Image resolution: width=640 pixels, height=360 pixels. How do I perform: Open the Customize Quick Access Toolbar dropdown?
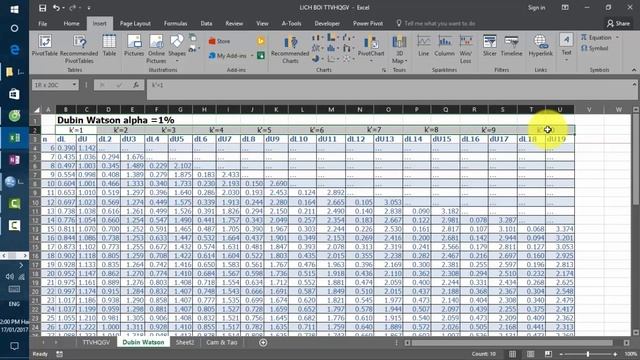89,8
